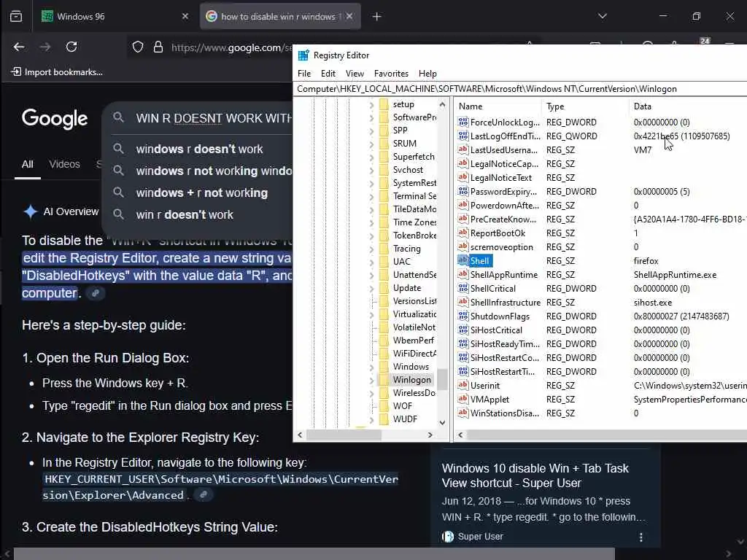Open the list all tabs chevron

[x=602, y=16]
